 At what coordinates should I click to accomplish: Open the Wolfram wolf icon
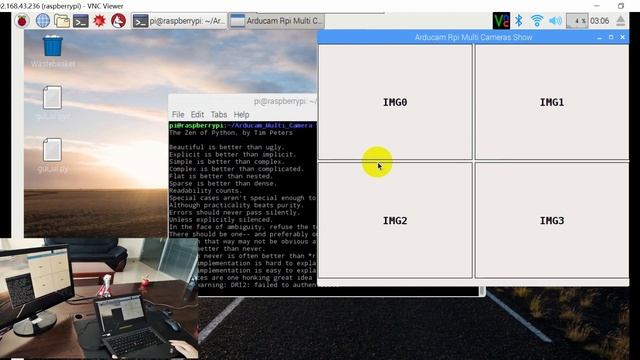point(118,21)
